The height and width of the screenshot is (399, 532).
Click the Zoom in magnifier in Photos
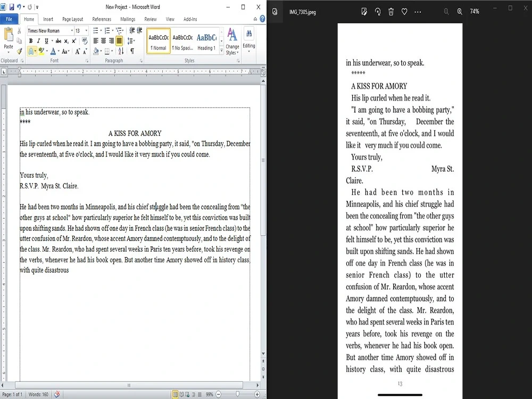tap(460, 12)
